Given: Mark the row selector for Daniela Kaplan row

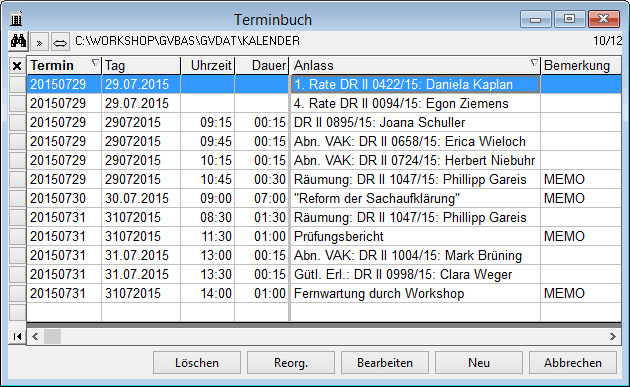Looking at the screenshot, I should pyautogui.click(x=17, y=84).
